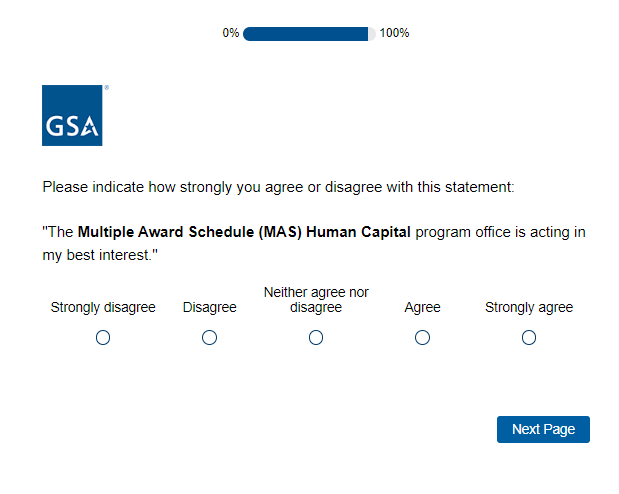
Task: Select the Strongly agree radio button
Action: pos(529,338)
